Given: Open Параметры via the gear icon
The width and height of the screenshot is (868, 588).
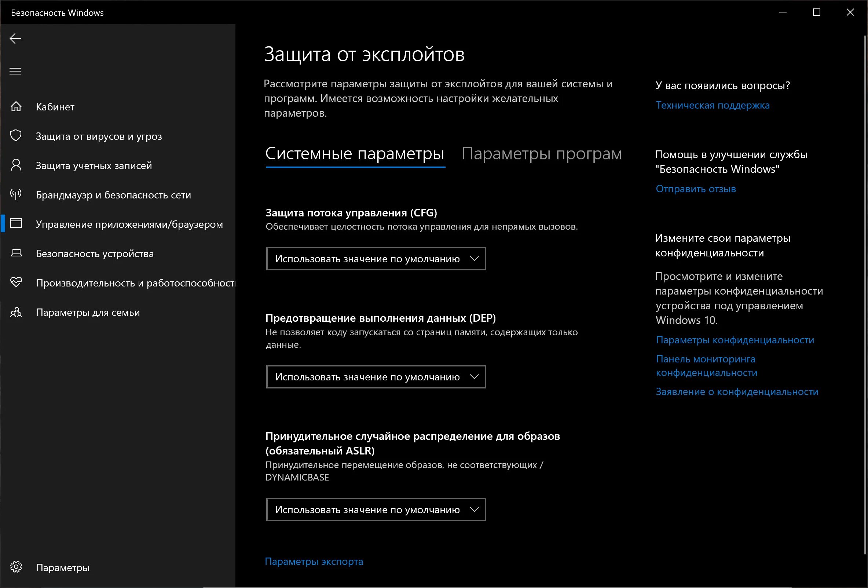Looking at the screenshot, I should point(16,567).
